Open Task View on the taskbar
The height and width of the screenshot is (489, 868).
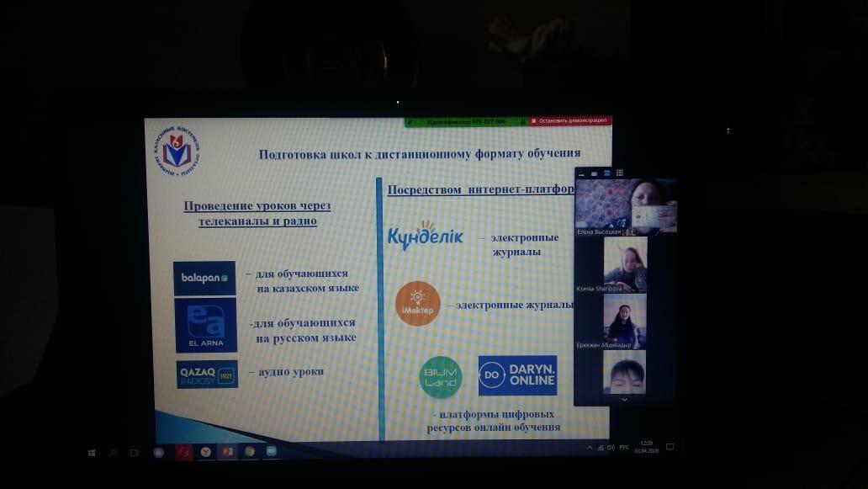click(x=134, y=453)
